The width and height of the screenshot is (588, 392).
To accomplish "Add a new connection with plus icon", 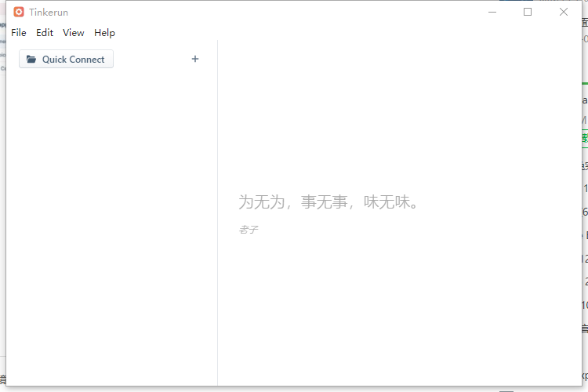I will coord(195,59).
